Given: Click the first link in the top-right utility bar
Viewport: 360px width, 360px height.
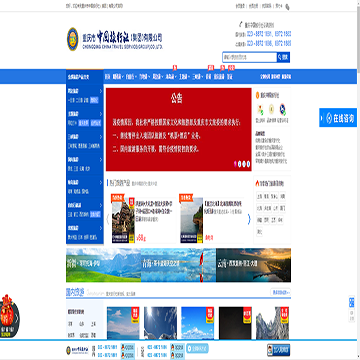Looking at the screenshot, I should [240, 6].
